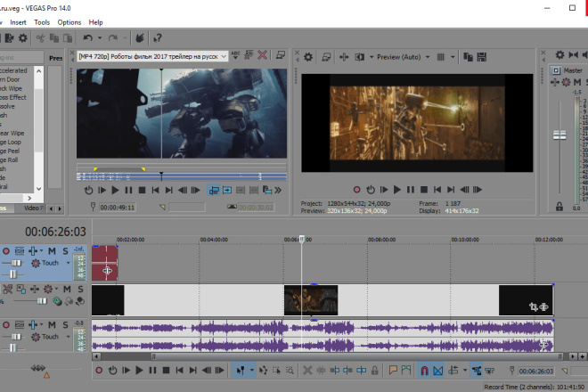
Task: Open the Overlays dropdown arrow in Preview
Action: pos(453,57)
